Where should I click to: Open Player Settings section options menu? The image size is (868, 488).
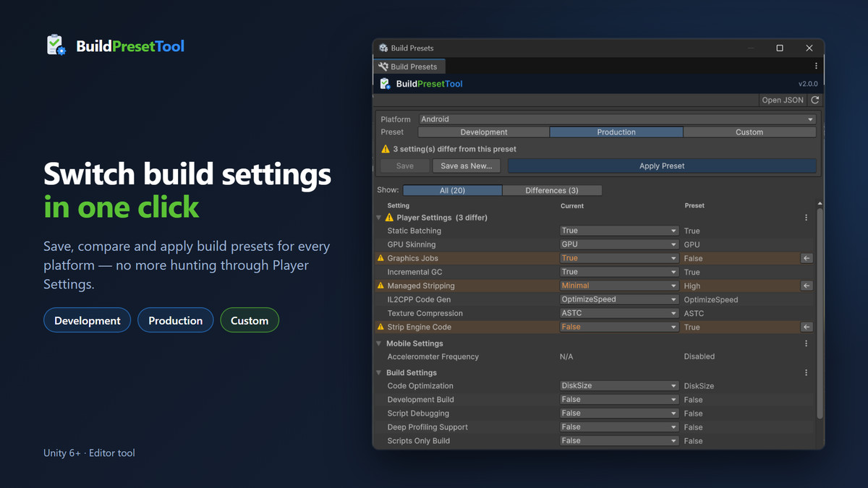pos(807,218)
